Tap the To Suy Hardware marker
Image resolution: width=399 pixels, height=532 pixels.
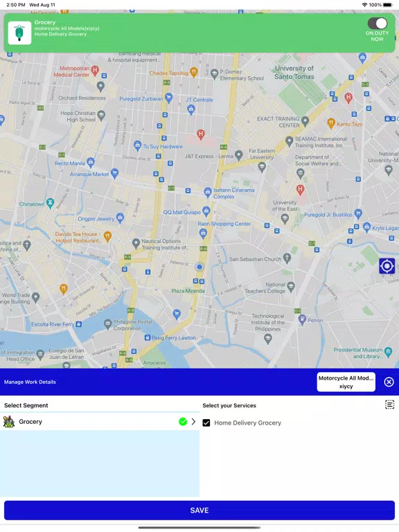pyautogui.click(x=137, y=146)
